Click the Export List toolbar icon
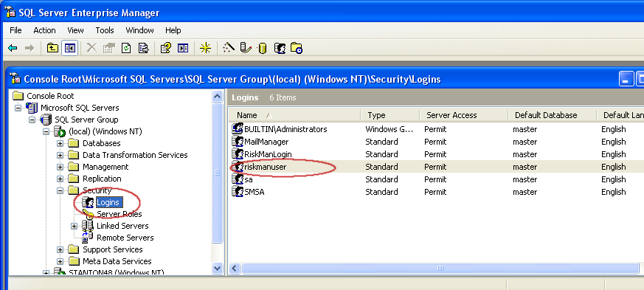 143,48
